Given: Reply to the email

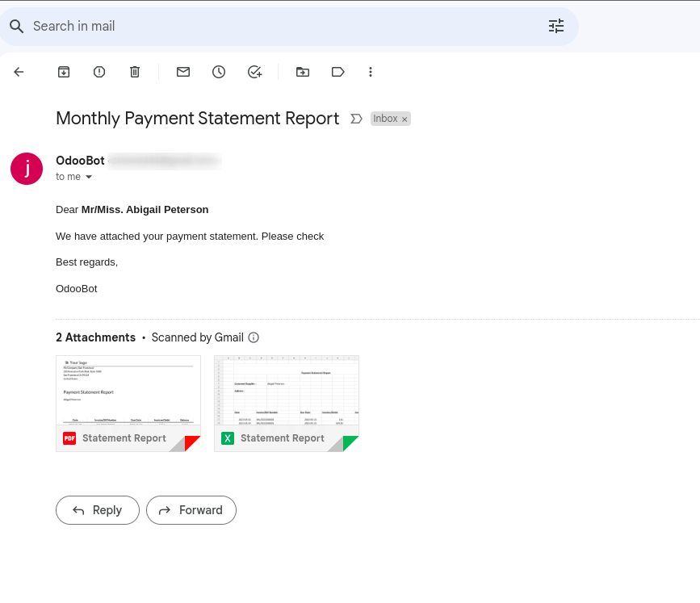Looking at the screenshot, I should coord(98,510).
